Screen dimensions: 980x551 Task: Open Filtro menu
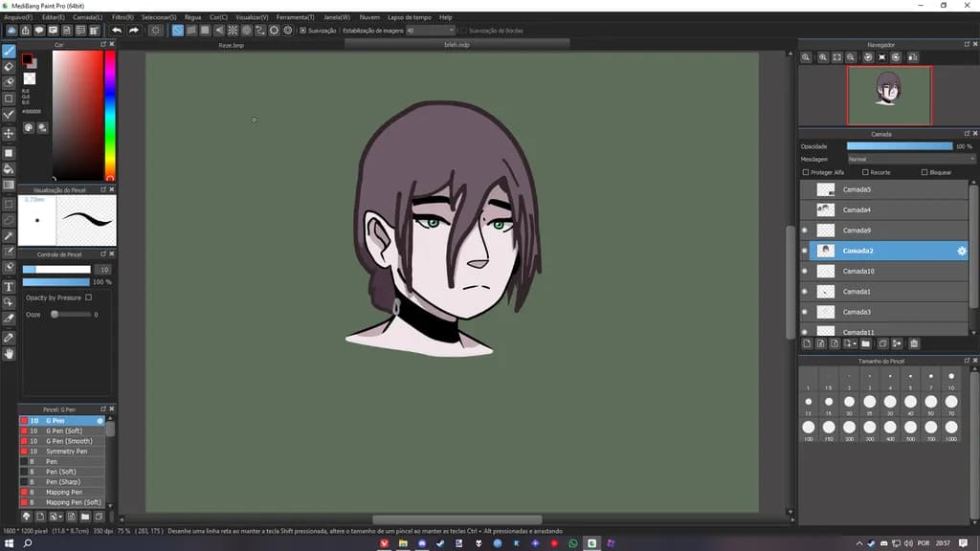click(x=122, y=17)
